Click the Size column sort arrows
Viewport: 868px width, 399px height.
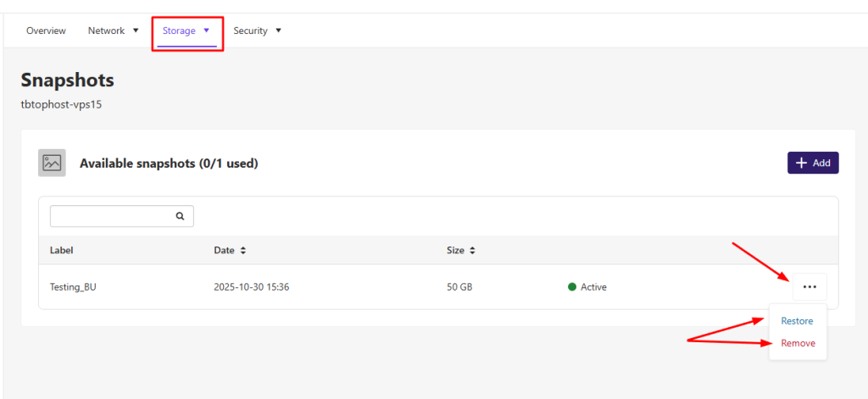(472, 251)
